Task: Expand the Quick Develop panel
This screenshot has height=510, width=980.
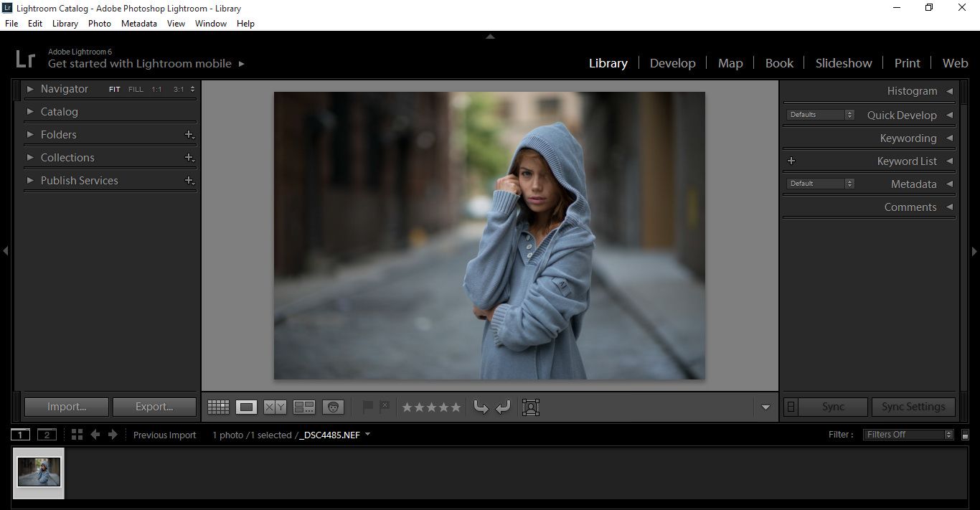Action: tap(949, 115)
